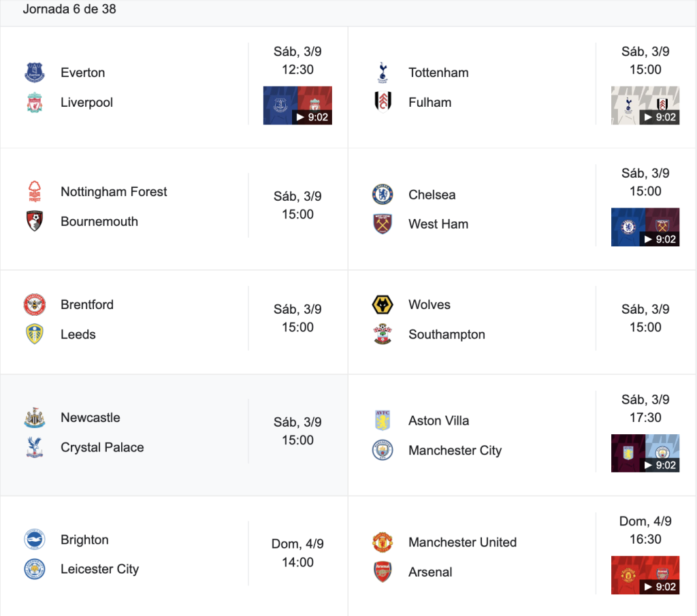Click the Wolves club crest
This screenshot has width=697, height=616.
coord(383,304)
